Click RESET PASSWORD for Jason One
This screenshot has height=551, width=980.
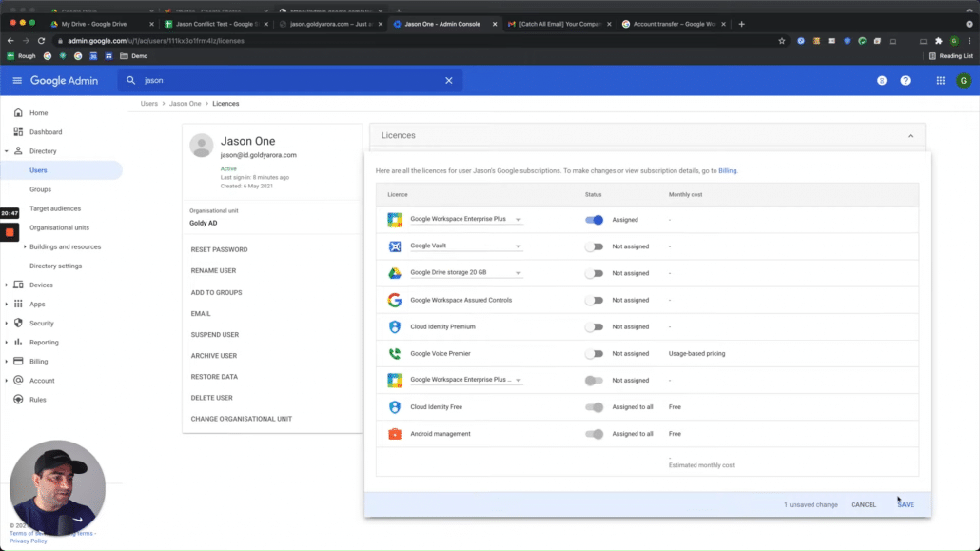(220, 249)
